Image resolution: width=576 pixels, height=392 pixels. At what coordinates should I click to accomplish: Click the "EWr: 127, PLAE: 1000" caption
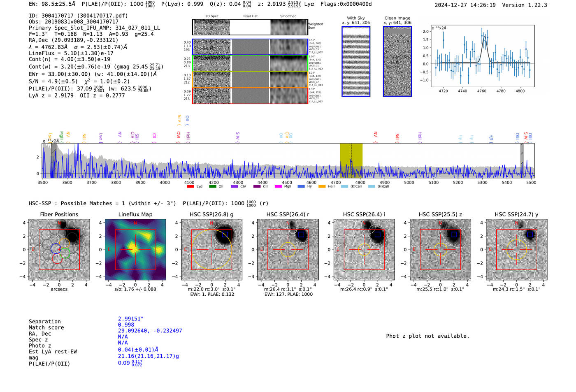[x=288, y=294]
